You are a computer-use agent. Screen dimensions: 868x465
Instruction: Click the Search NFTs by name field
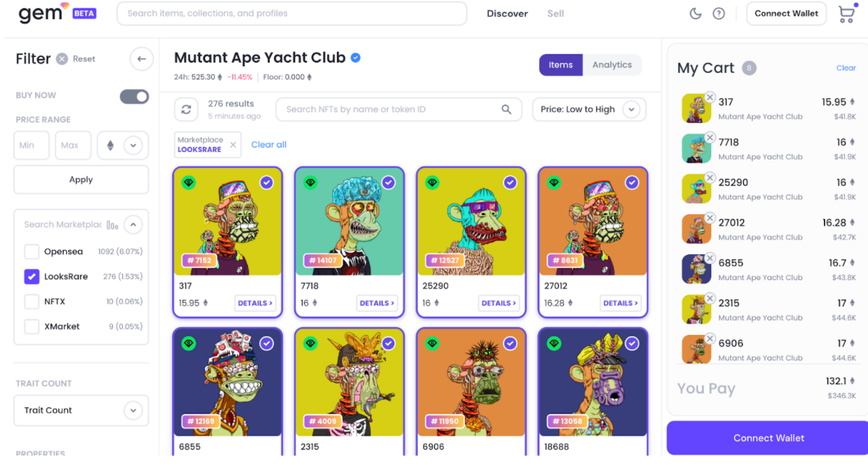point(399,109)
